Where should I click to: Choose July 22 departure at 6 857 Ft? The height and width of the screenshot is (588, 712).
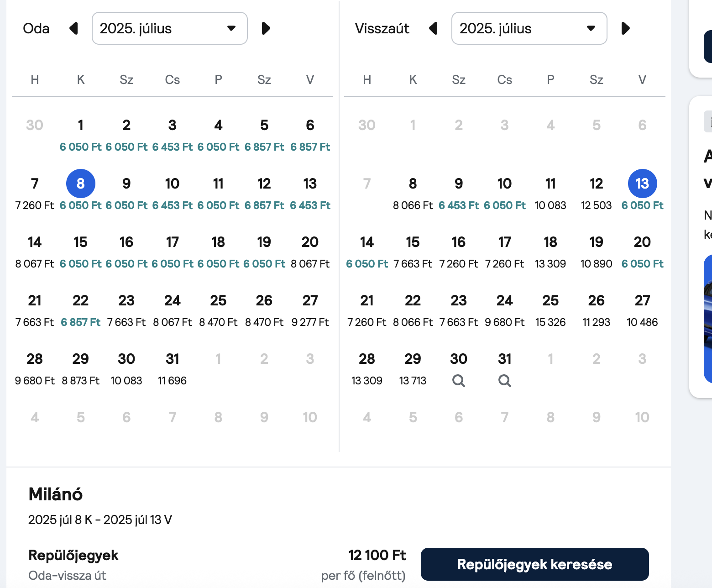coord(81,310)
